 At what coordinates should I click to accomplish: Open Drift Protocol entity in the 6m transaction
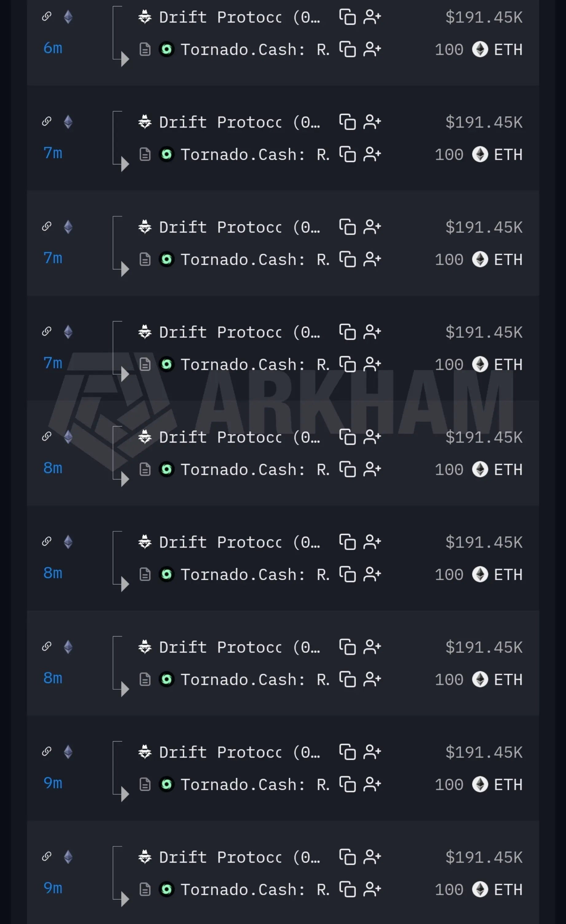pos(240,17)
